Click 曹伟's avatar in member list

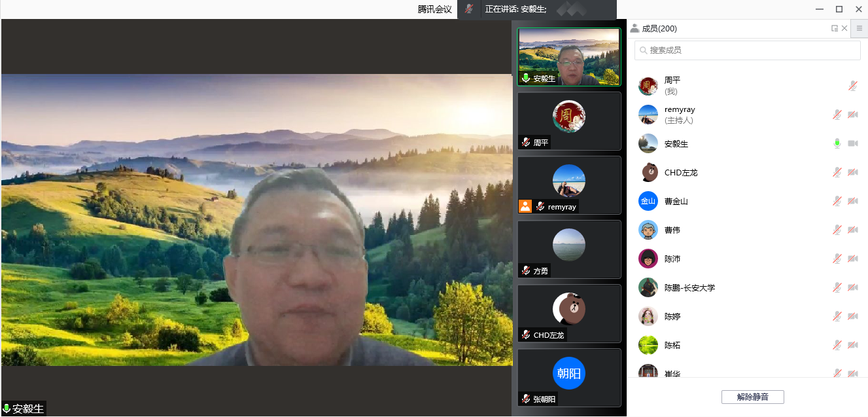648,230
